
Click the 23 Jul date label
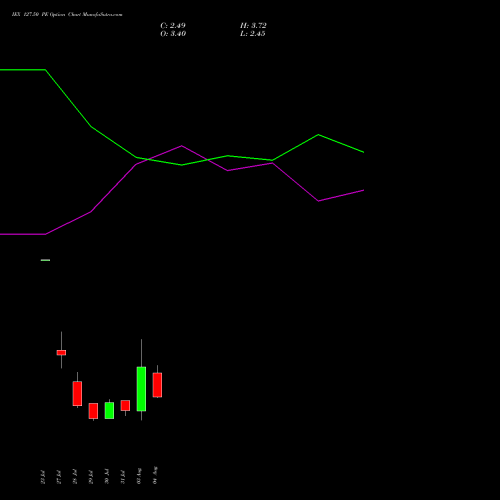(x=43, y=477)
